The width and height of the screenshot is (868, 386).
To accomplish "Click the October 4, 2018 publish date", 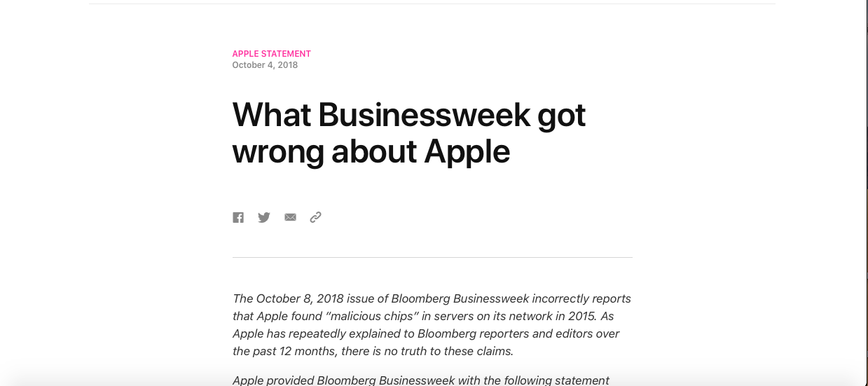I will tap(265, 65).
